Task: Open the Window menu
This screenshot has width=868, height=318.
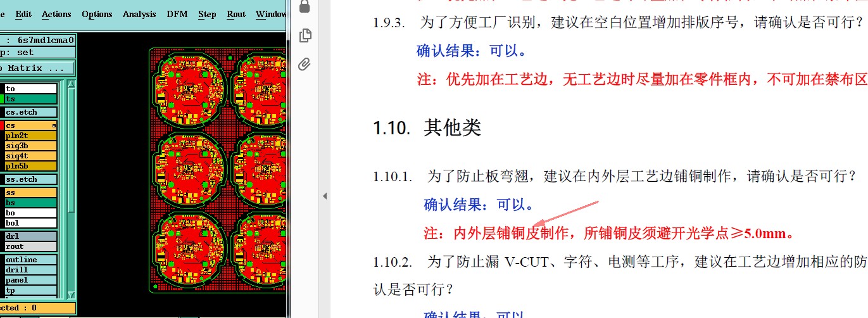Action: (271, 14)
